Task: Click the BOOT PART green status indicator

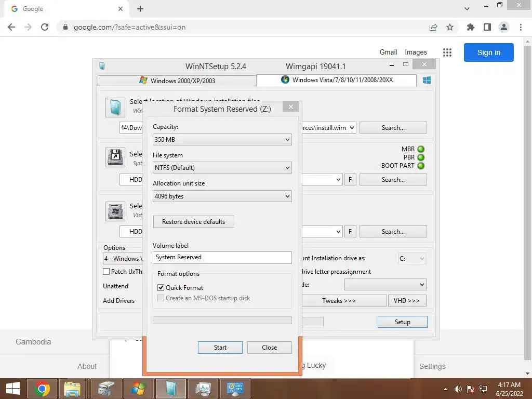Action: tap(421, 166)
